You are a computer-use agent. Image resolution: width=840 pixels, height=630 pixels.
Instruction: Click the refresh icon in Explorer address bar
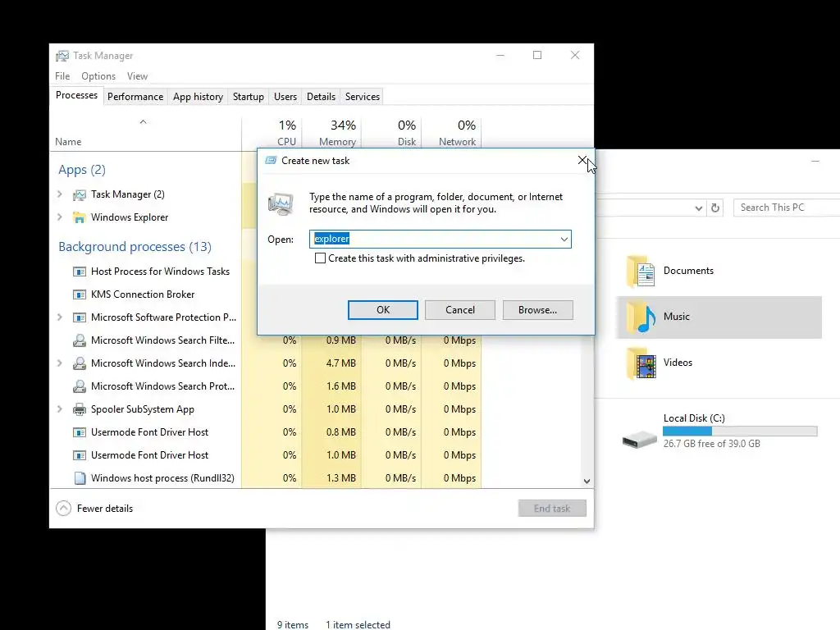(x=715, y=208)
